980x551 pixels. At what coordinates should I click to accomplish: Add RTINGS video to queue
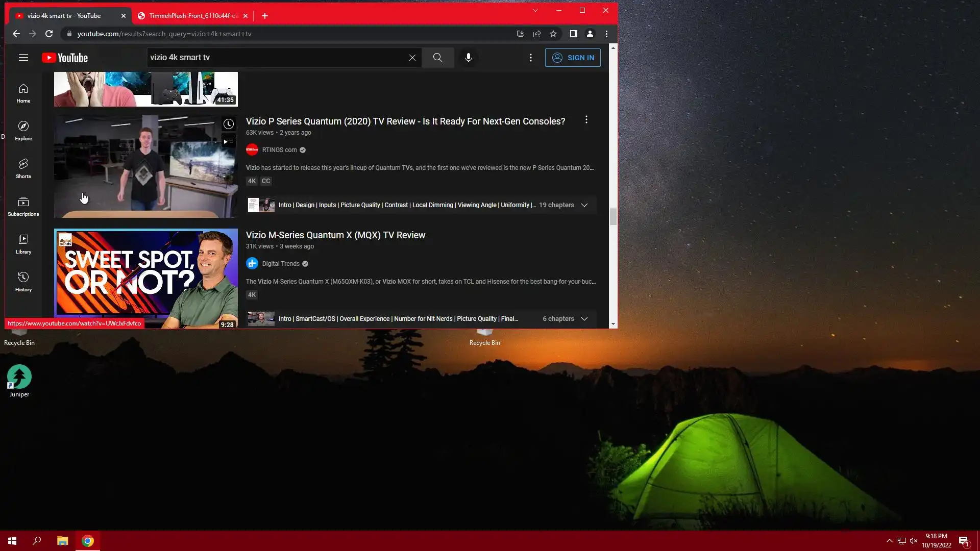(228, 141)
